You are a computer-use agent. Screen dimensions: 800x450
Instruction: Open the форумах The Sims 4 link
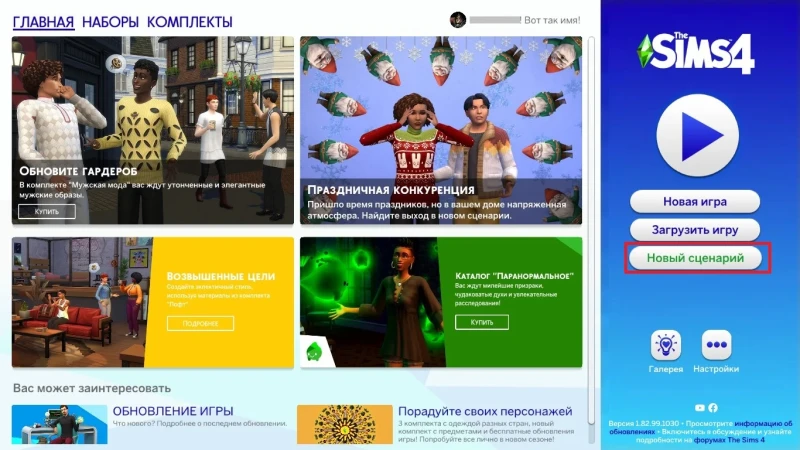729,440
